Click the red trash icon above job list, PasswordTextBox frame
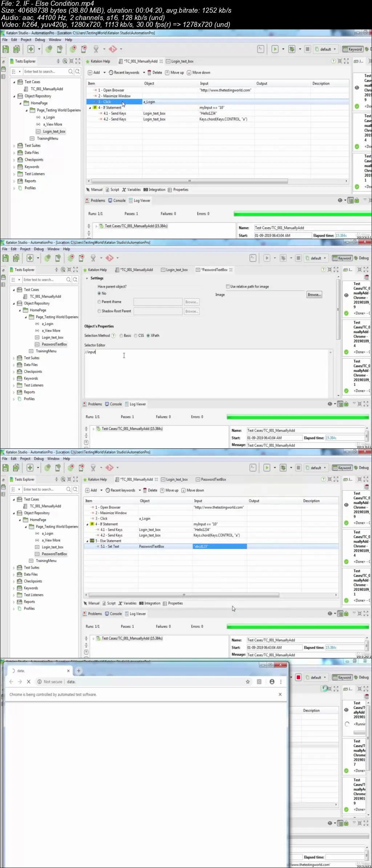372x868 pixels. 367,278
